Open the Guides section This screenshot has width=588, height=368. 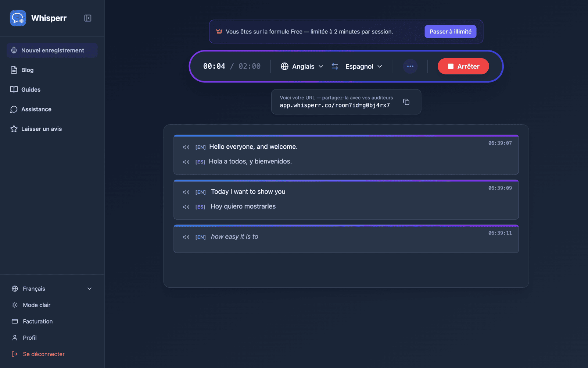tap(52, 89)
